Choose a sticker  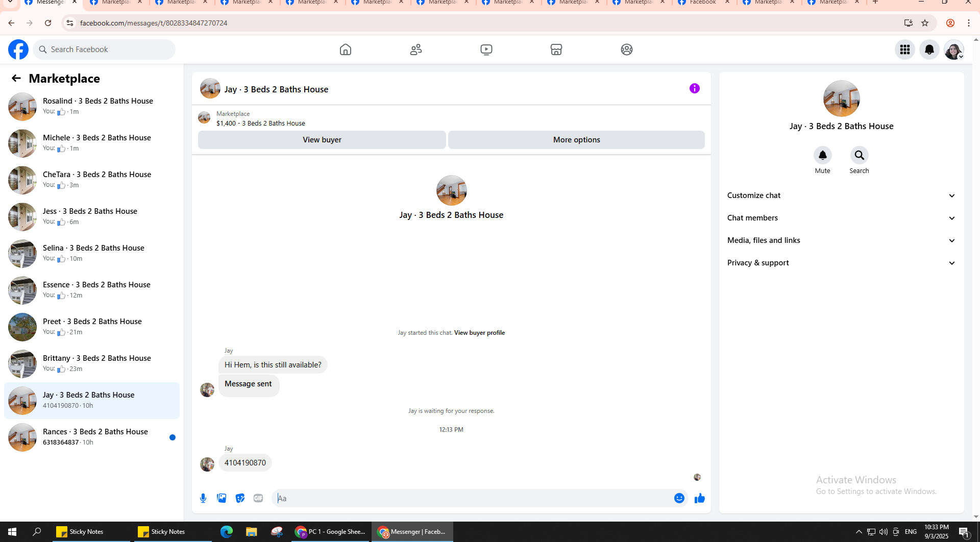pyautogui.click(x=240, y=498)
